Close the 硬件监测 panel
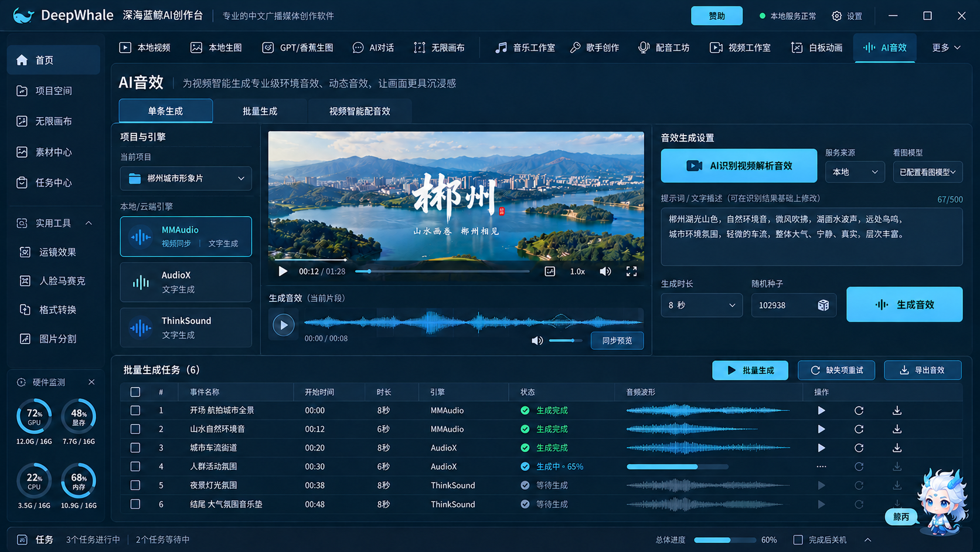980x552 pixels. (91, 382)
